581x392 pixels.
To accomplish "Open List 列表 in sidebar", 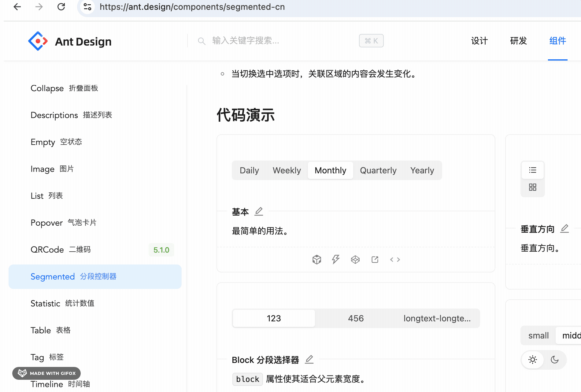I will tap(95, 196).
